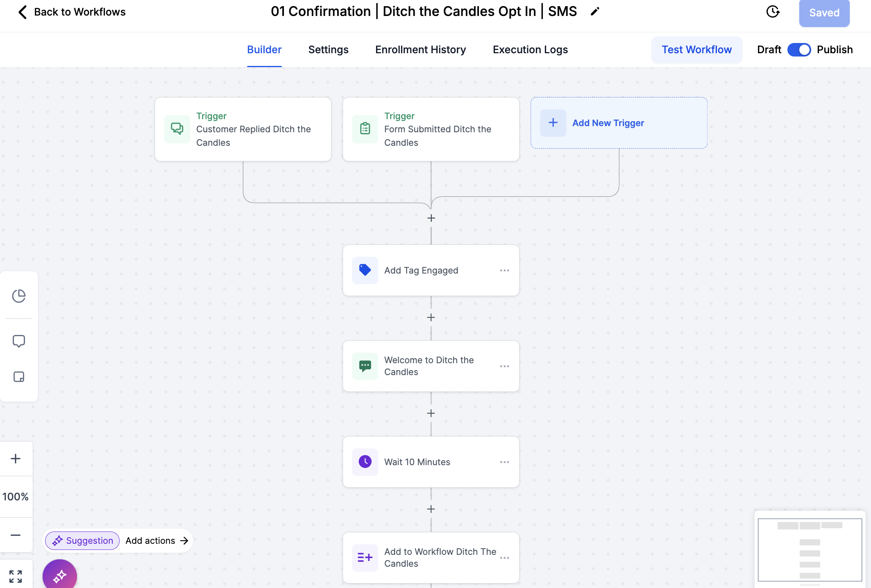Add action after Welcome to Ditch the Candles
871x588 pixels.
pos(431,413)
